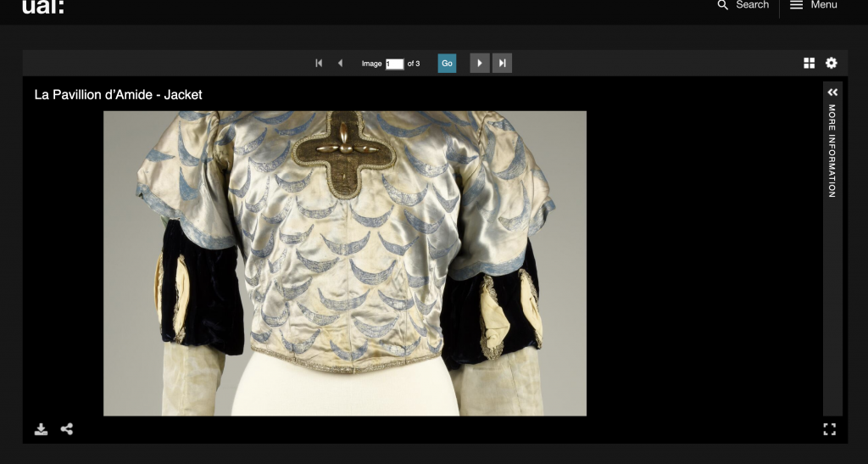Image resolution: width=868 pixels, height=464 pixels.
Task: Go to previous image arrow
Action: click(x=341, y=63)
